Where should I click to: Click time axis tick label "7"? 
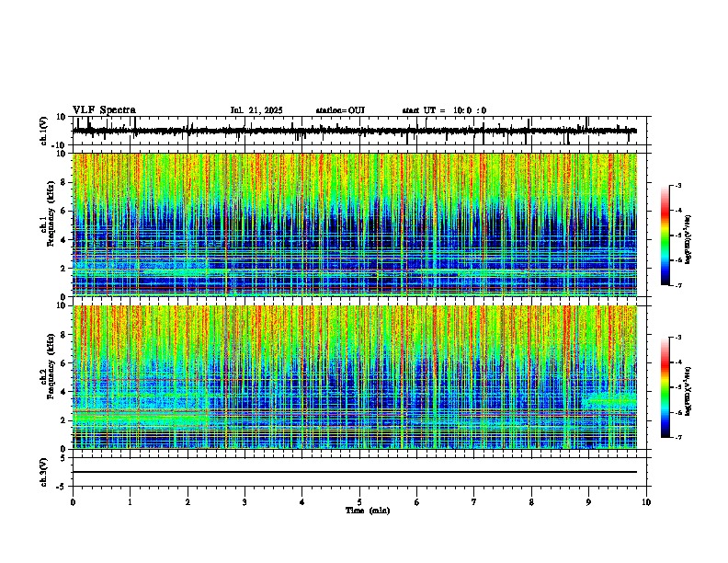point(474,502)
